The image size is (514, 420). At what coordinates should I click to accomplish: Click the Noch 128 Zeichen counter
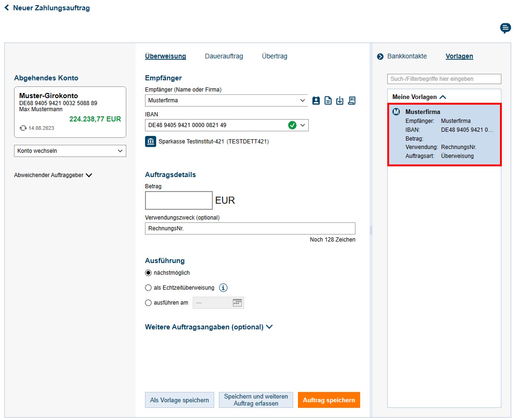coord(333,240)
